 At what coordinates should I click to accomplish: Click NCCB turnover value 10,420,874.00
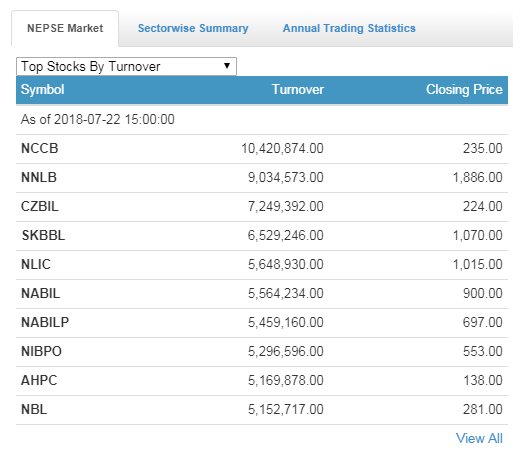coord(282,148)
